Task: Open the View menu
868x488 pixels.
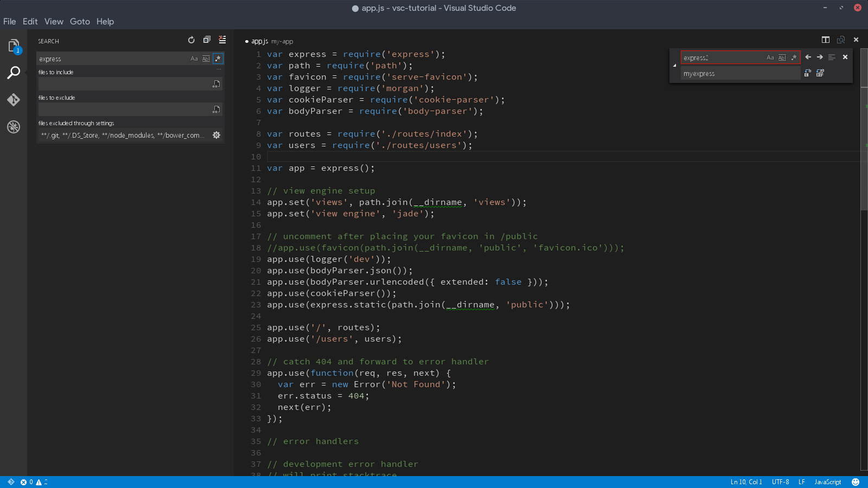Action: click(54, 22)
